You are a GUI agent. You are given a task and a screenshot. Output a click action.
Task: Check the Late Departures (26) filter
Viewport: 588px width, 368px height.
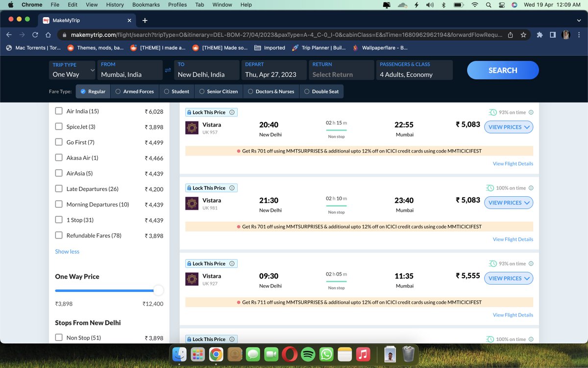tap(59, 189)
